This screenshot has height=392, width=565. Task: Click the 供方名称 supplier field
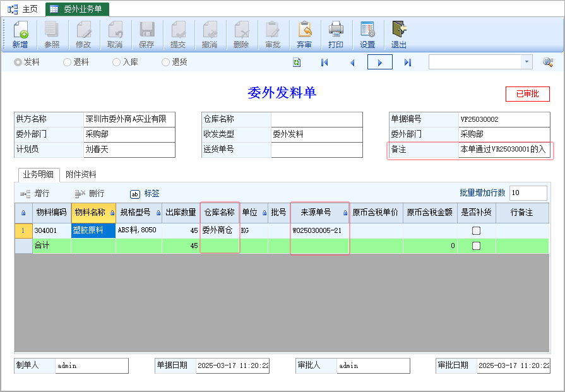tap(129, 119)
